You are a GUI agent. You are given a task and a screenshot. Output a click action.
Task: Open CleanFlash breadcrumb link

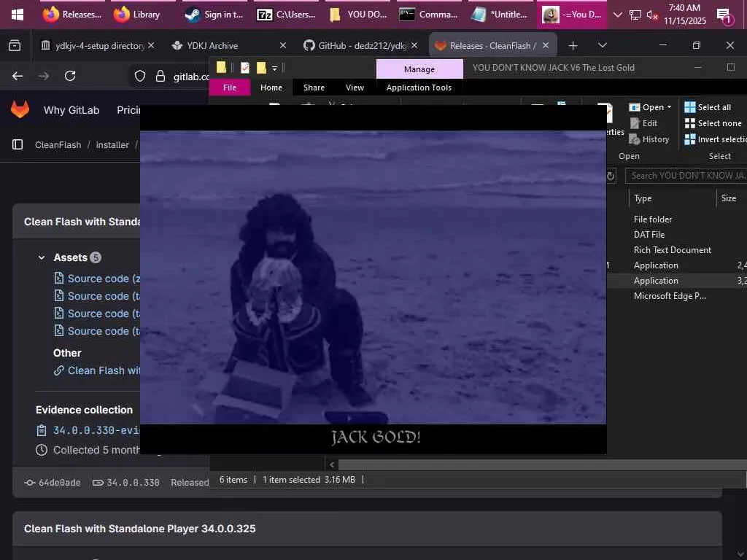tap(58, 145)
